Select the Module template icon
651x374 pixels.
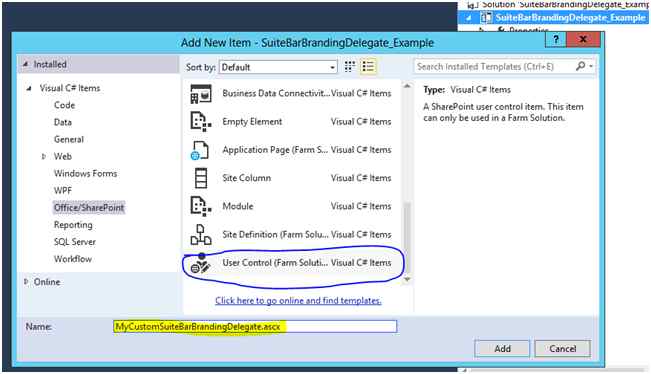pyautogui.click(x=201, y=206)
